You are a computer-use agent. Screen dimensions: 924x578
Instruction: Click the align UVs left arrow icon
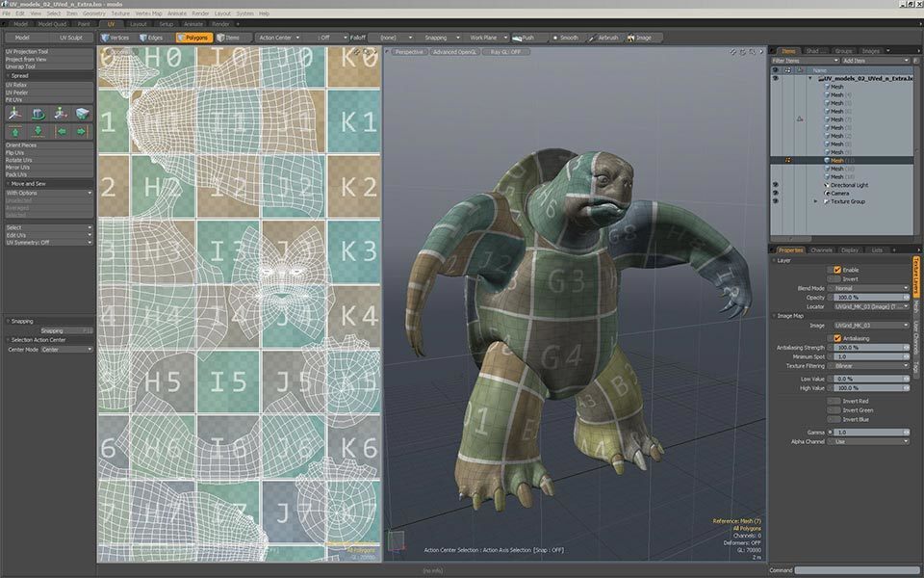click(x=60, y=131)
